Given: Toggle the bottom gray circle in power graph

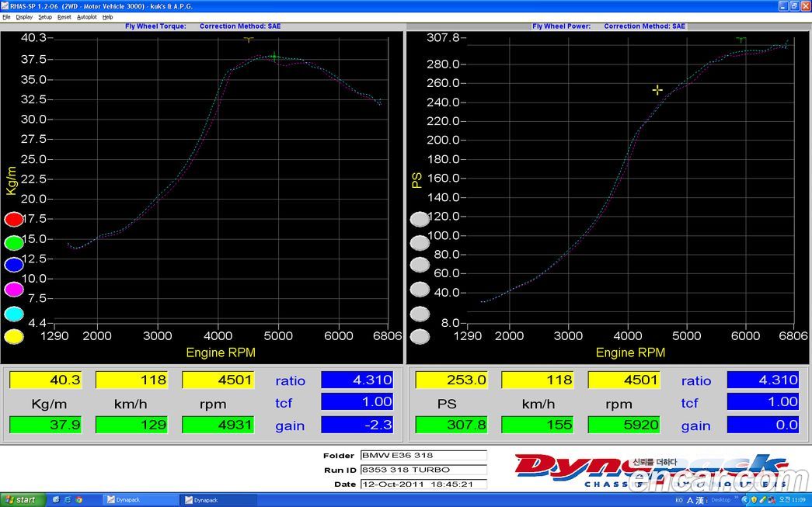Looking at the screenshot, I should click(x=420, y=337).
